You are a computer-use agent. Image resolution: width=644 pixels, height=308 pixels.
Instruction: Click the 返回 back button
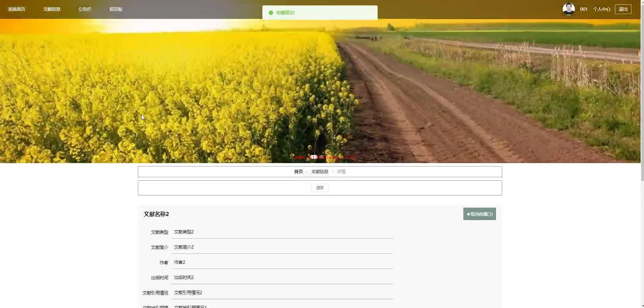click(320, 188)
